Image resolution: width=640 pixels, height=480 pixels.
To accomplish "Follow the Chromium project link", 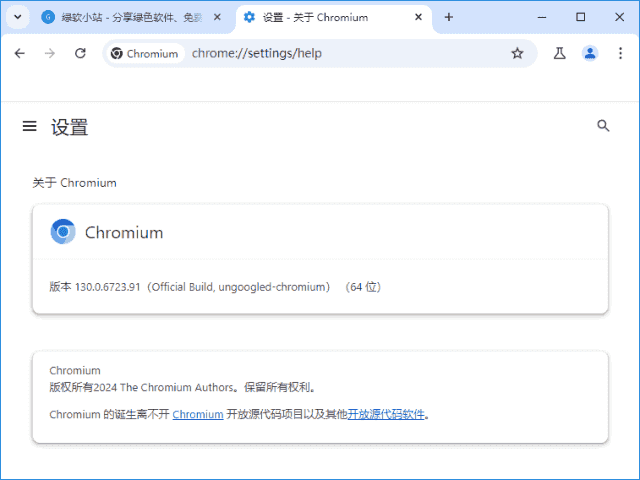I will (197, 414).
